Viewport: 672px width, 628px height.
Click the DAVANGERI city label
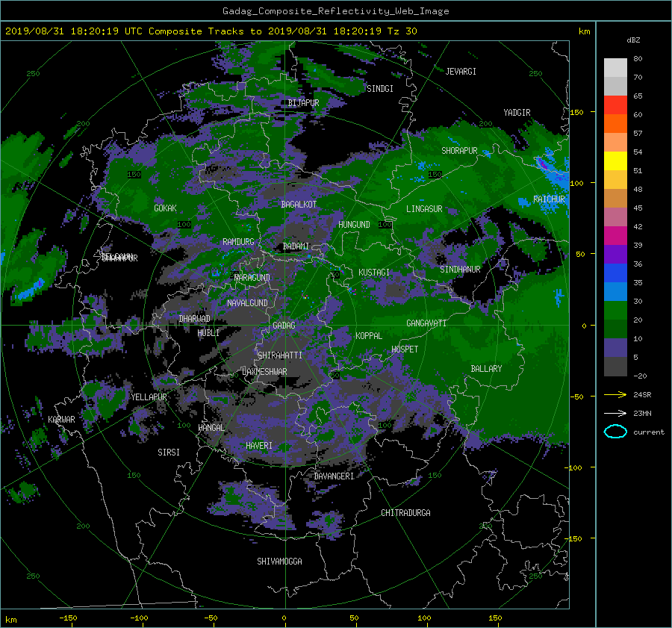334,476
